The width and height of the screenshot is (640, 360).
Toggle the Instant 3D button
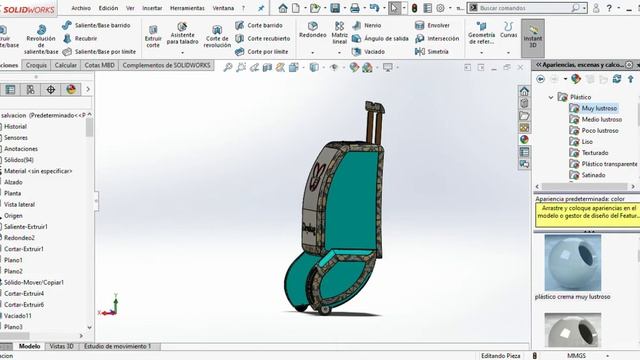coord(533,37)
